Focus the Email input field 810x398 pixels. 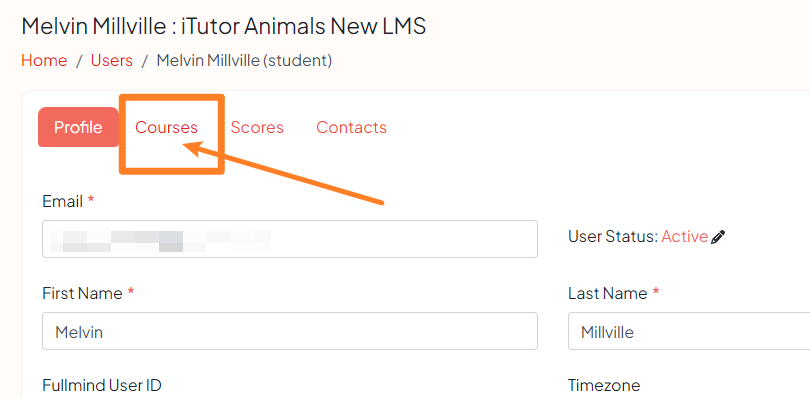[x=290, y=239]
